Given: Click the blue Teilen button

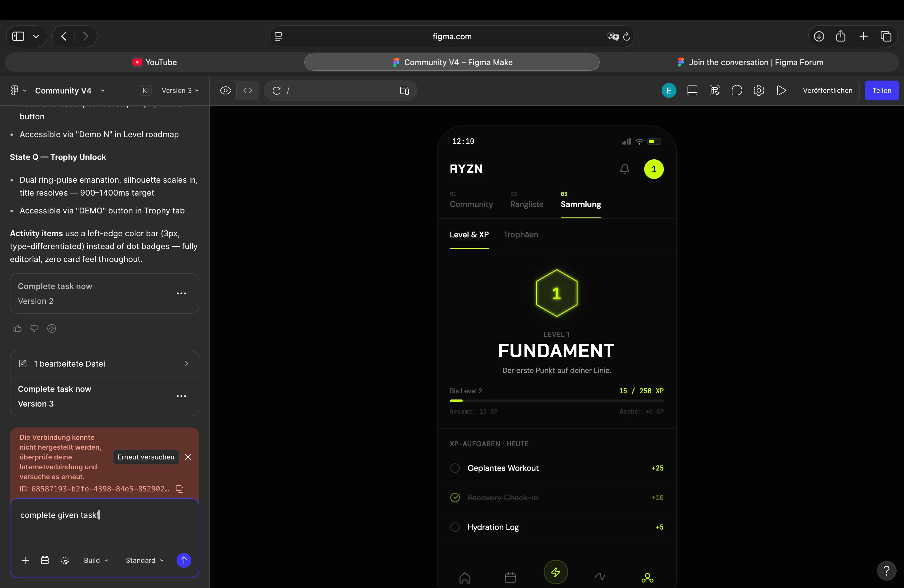Looking at the screenshot, I should click(x=882, y=90).
